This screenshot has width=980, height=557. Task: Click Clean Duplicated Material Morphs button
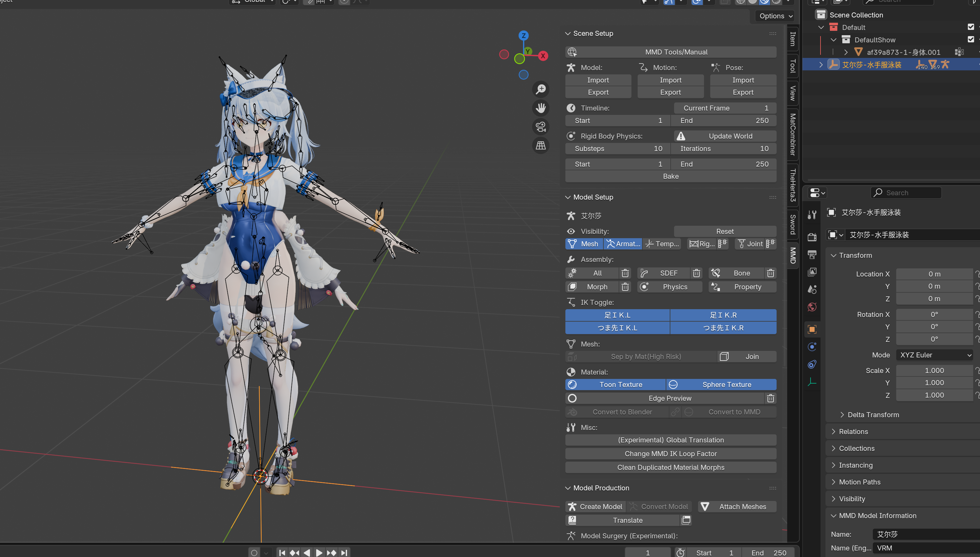670,467
